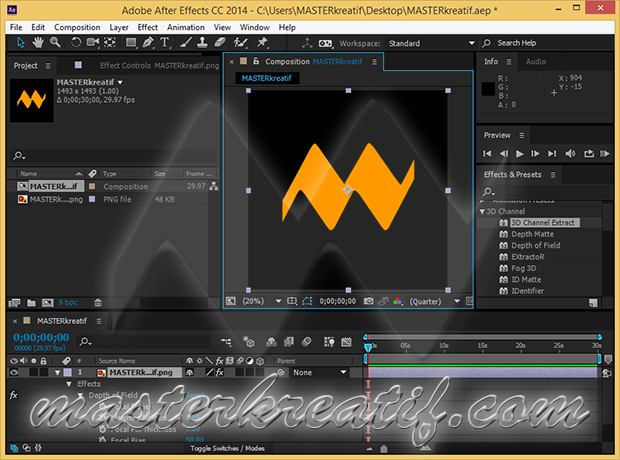Toggle mask and shape path visibility
620x460 pixels.
(x=307, y=301)
